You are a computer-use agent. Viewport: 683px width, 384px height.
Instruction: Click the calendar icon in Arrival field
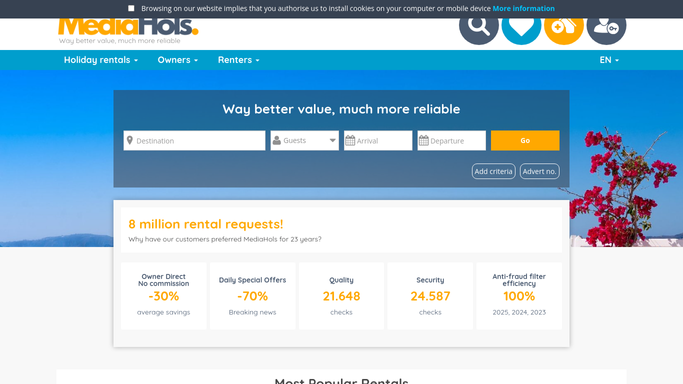[x=350, y=141]
